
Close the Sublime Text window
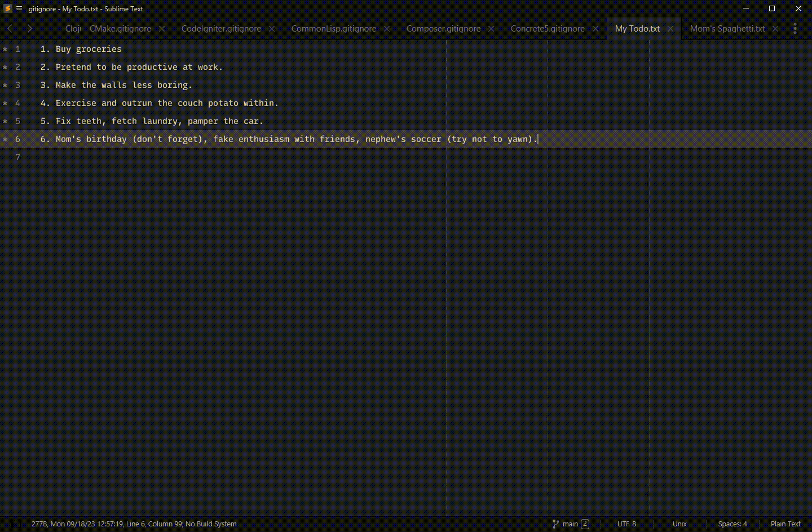click(798, 8)
